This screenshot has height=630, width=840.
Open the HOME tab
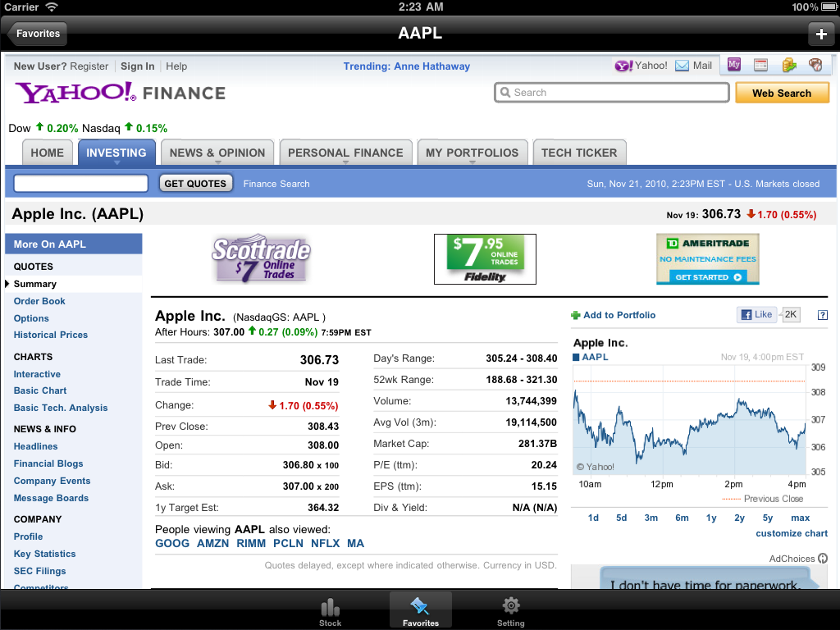click(47, 153)
